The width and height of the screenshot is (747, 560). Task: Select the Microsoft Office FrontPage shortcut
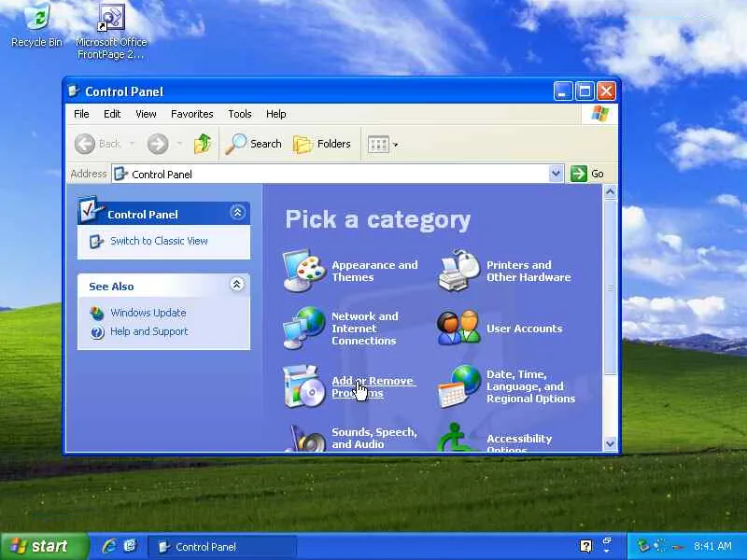click(x=111, y=32)
